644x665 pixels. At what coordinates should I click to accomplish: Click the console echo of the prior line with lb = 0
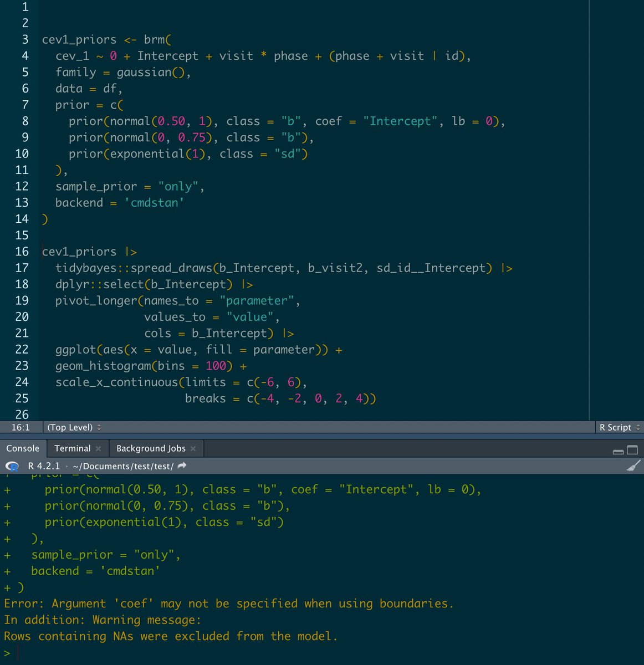(263, 489)
